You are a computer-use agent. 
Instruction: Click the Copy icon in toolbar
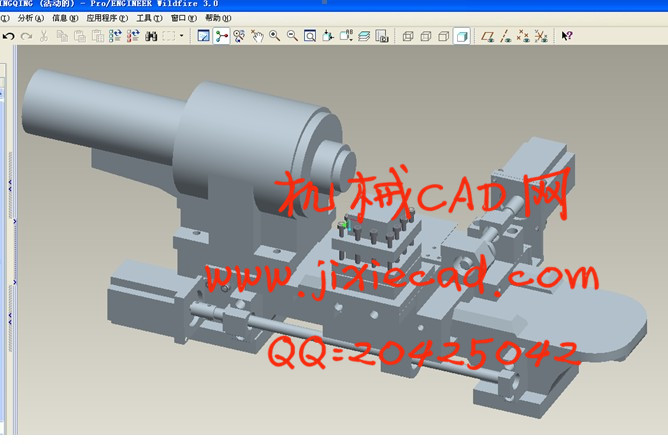pyautogui.click(x=62, y=36)
